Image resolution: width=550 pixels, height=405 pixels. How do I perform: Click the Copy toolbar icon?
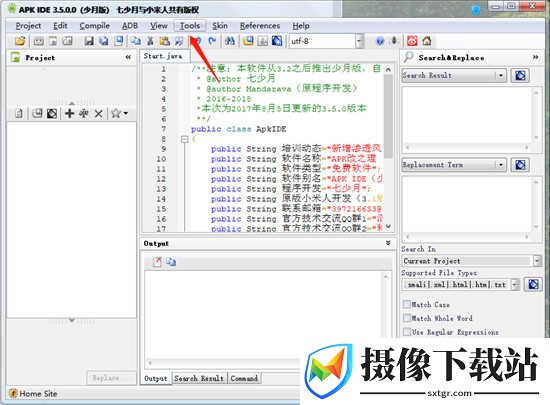pos(135,41)
